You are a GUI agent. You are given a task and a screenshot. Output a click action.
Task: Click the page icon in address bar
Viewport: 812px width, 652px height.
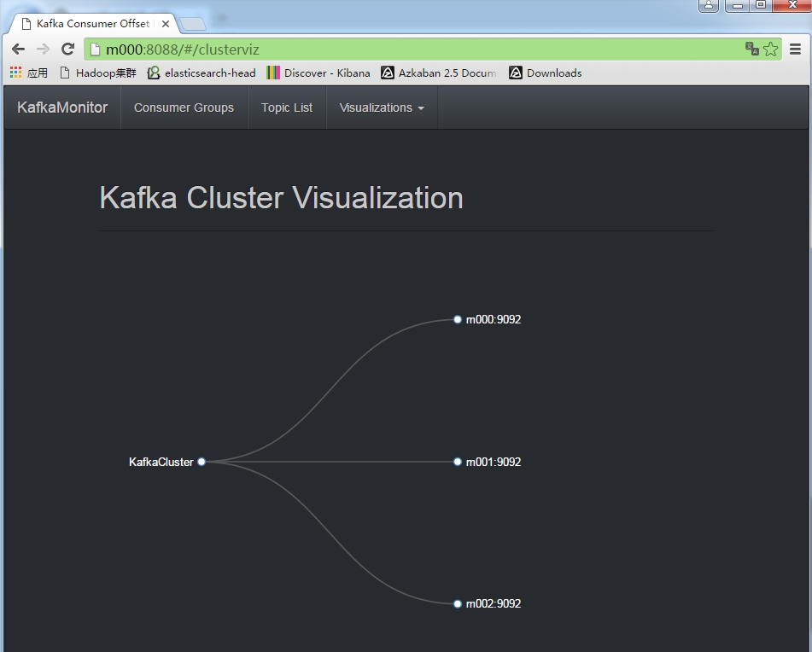pos(95,49)
